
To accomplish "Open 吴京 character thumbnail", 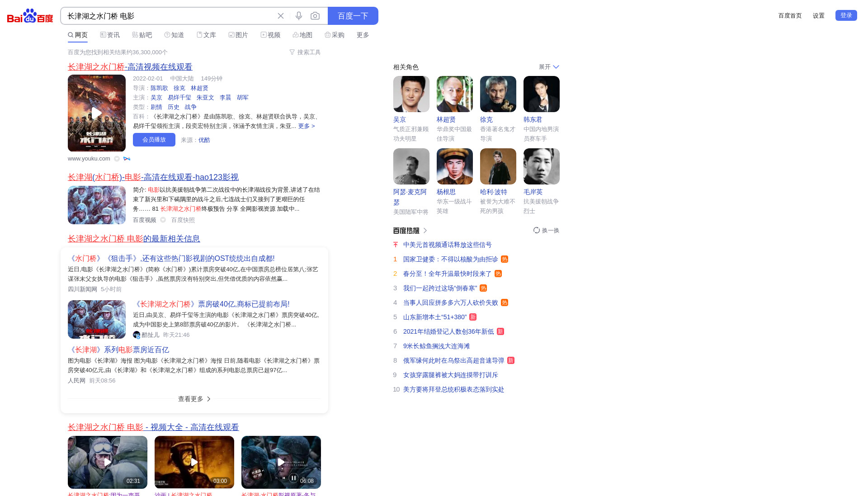I will coord(411,94).
